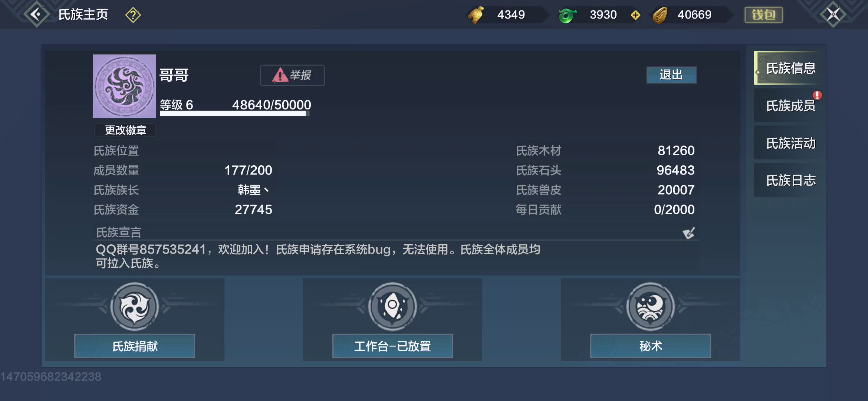The width and height of the screenshot is (868, 401).
Task: Open the 钱包 wallet button
Action: 764,15
